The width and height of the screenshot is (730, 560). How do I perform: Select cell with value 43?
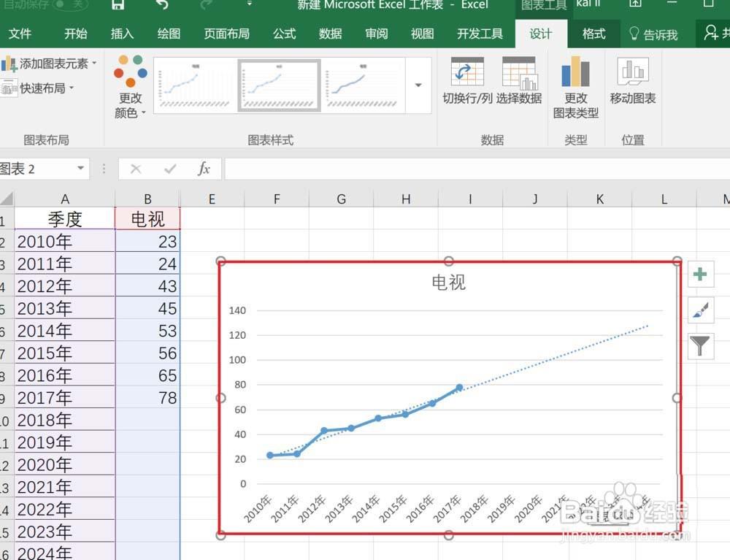pos(147,286)
